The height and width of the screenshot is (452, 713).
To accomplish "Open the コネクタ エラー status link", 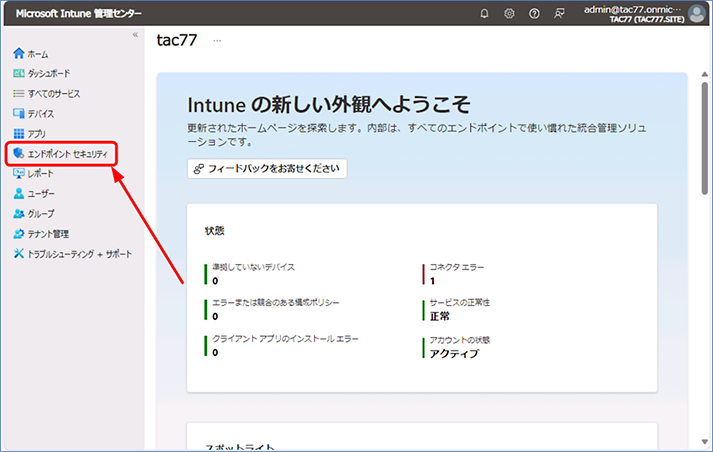I will [457, 267].
